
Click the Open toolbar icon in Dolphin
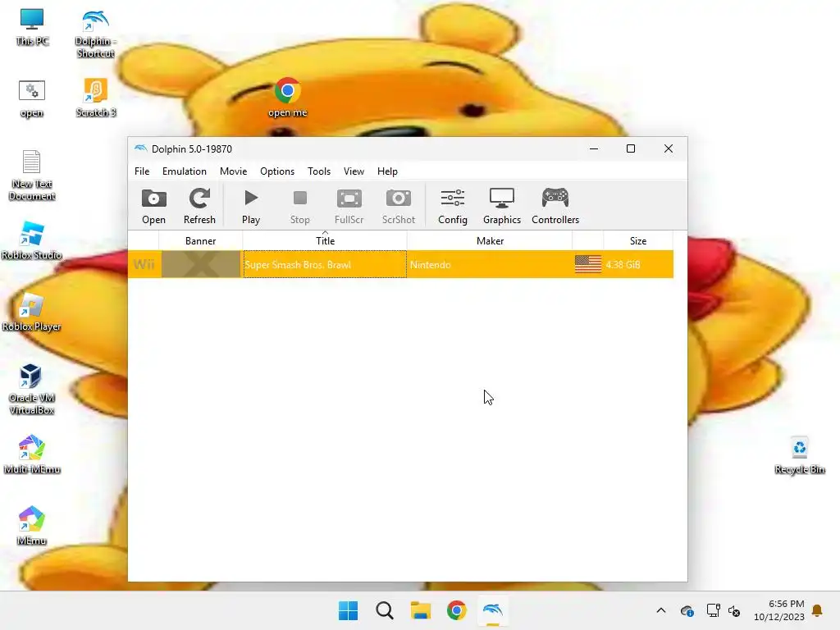click(153, 206)
